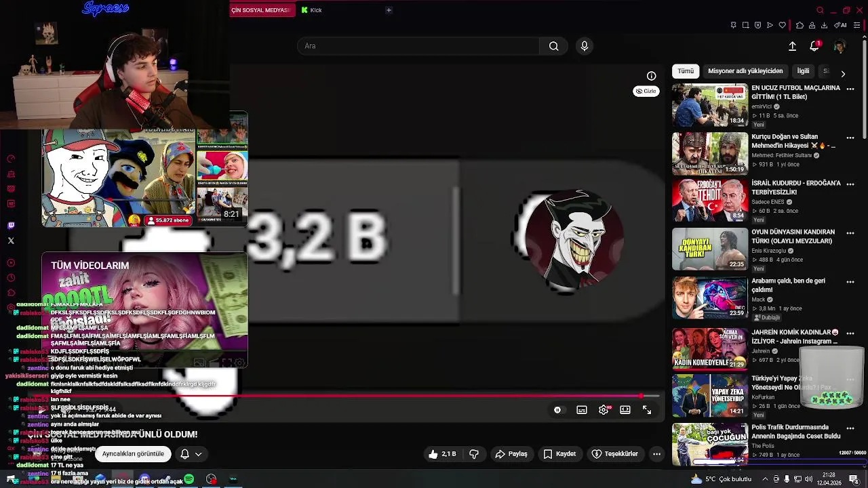Show video info card icon
Screen dimensions: 868x488
point(651,76)
